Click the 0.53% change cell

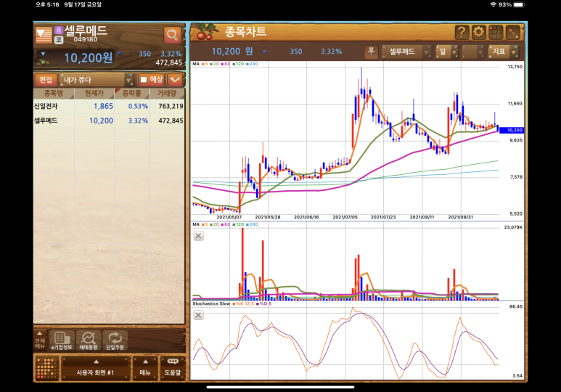(x=138, y=106)
